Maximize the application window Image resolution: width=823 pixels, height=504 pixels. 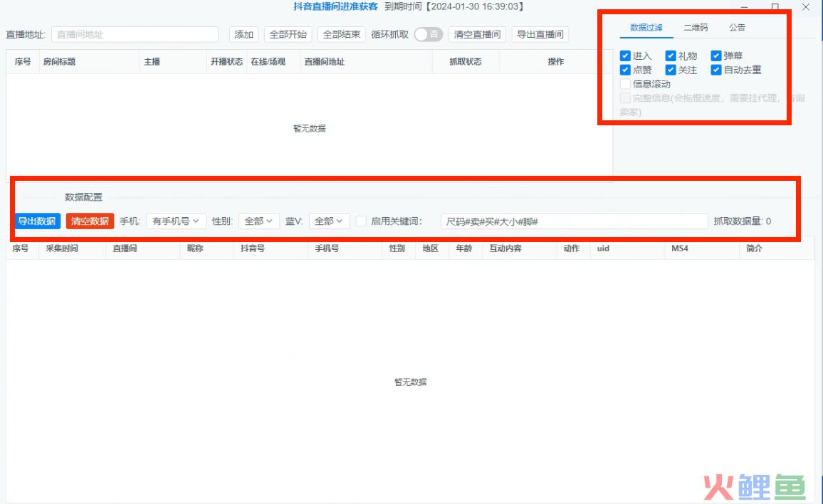pyautogui.click(x=775, y=7)
